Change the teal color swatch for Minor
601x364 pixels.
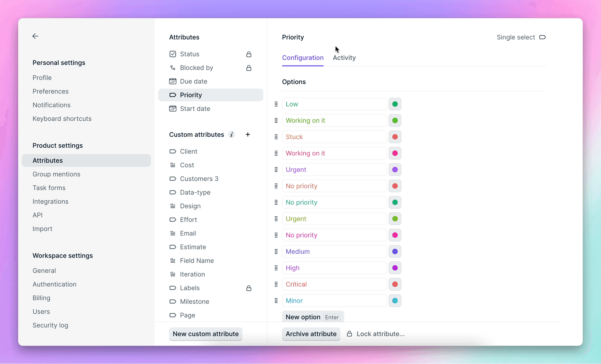pyautogui.click(x=395, y=301)
